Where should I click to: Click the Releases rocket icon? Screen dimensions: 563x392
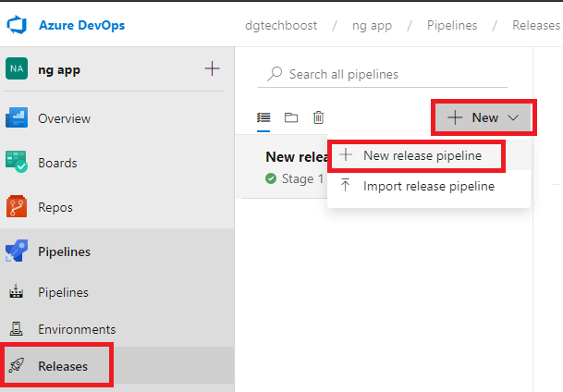pyautogui.click(x=17, y=366)
